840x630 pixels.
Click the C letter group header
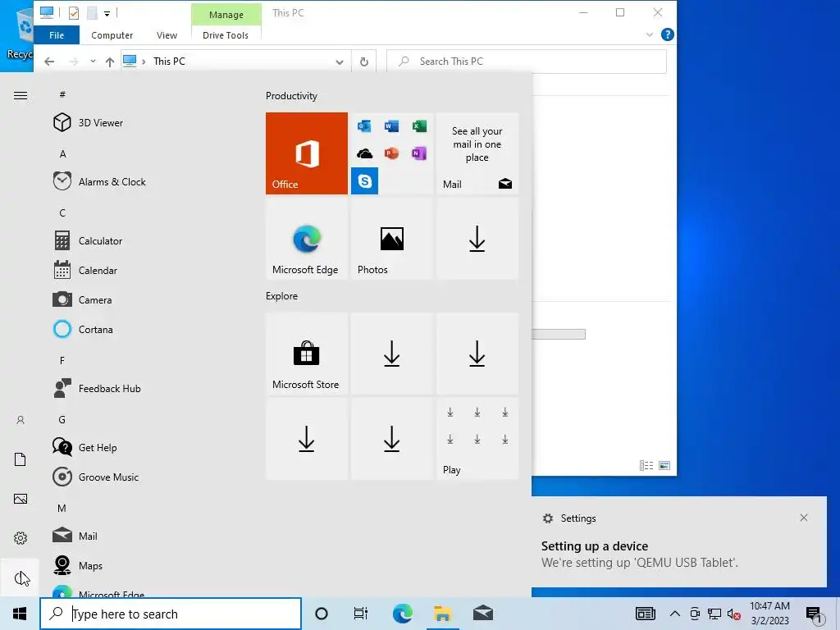coord(62,213)
